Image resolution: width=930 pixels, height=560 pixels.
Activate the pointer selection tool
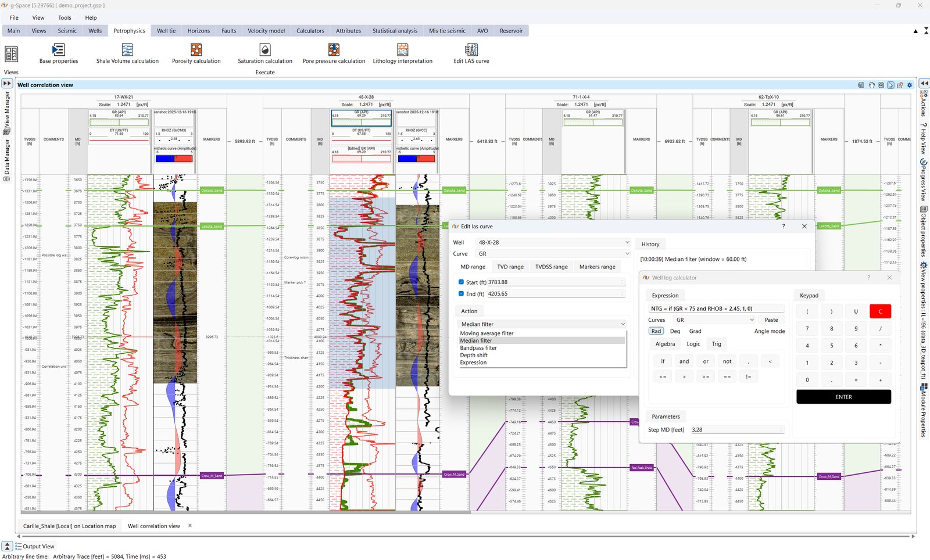890,85
